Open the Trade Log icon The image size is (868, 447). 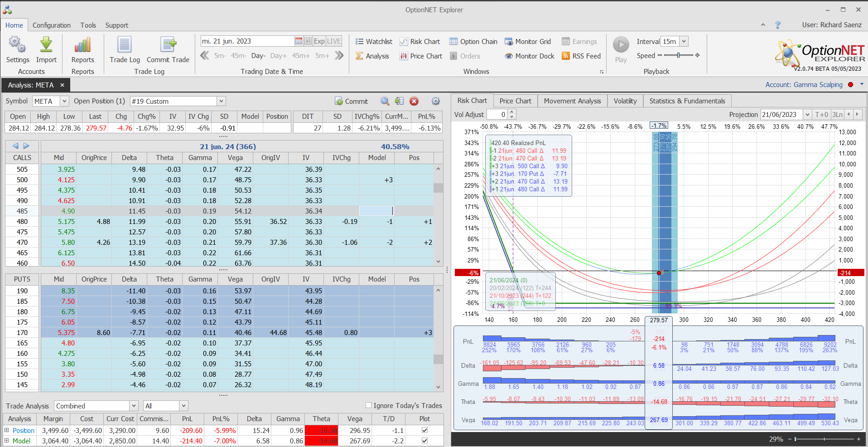tap(125, 45)
